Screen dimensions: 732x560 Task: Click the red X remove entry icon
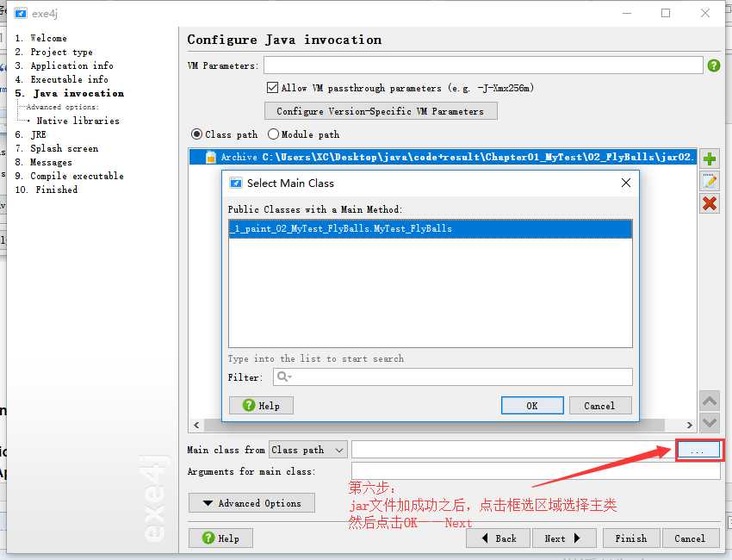(710, 203)
